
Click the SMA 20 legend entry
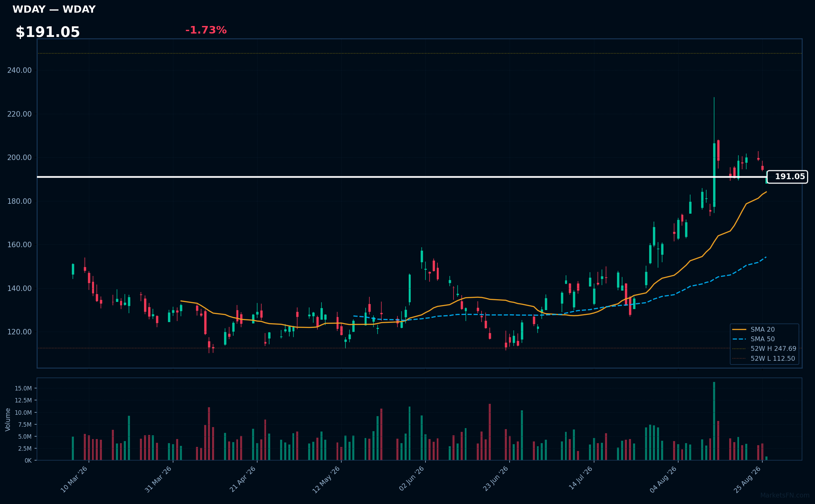point(753,329)
